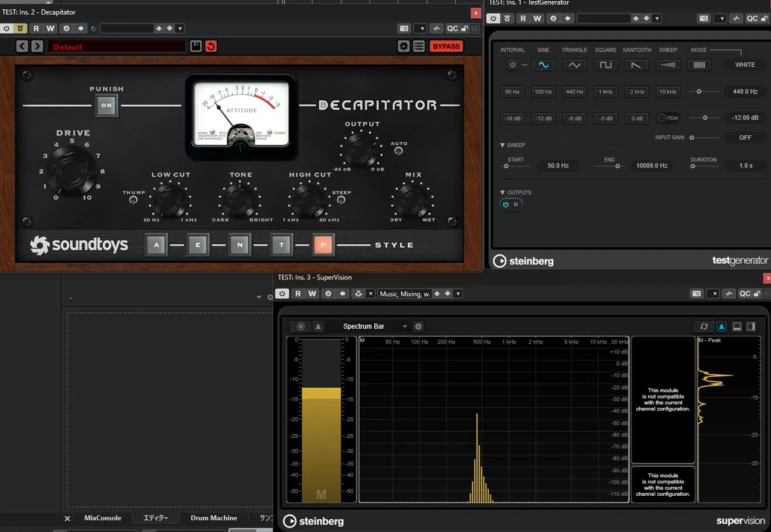Open SuperVision module settings gear
Image resolution: width=771 pixels, height=532 pixels.
(x=418, y=326)
